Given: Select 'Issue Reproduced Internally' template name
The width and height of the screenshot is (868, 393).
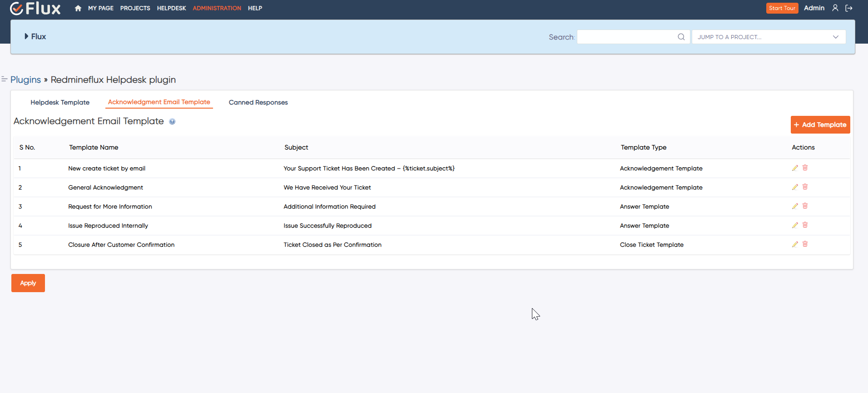Looking at the screenshot, I should click(x=108, y=226).
